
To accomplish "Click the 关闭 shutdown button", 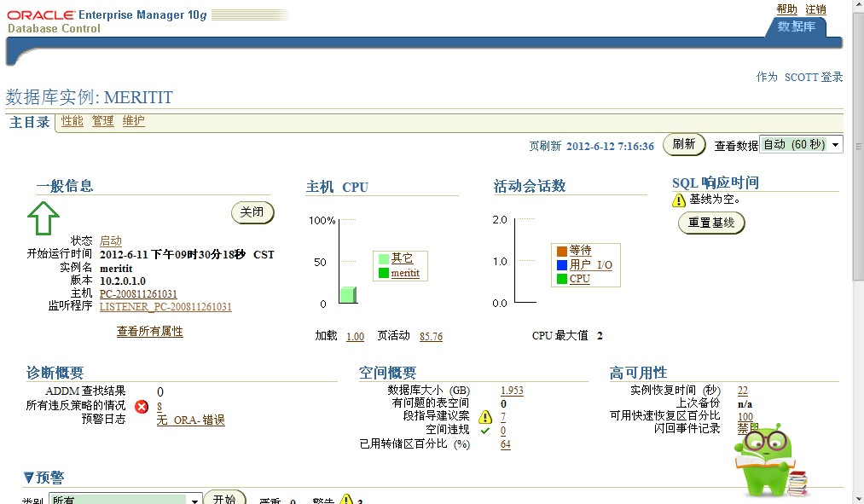I will click(x=252, y=212).
